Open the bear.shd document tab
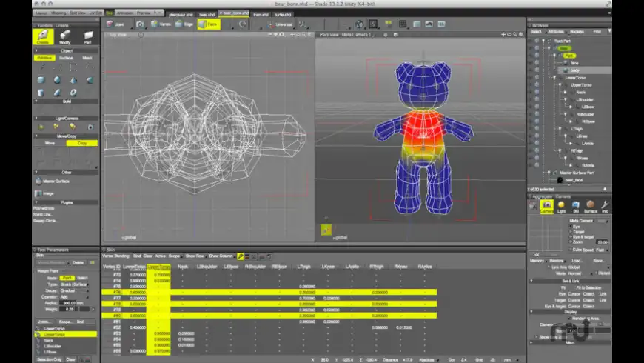 207,13
